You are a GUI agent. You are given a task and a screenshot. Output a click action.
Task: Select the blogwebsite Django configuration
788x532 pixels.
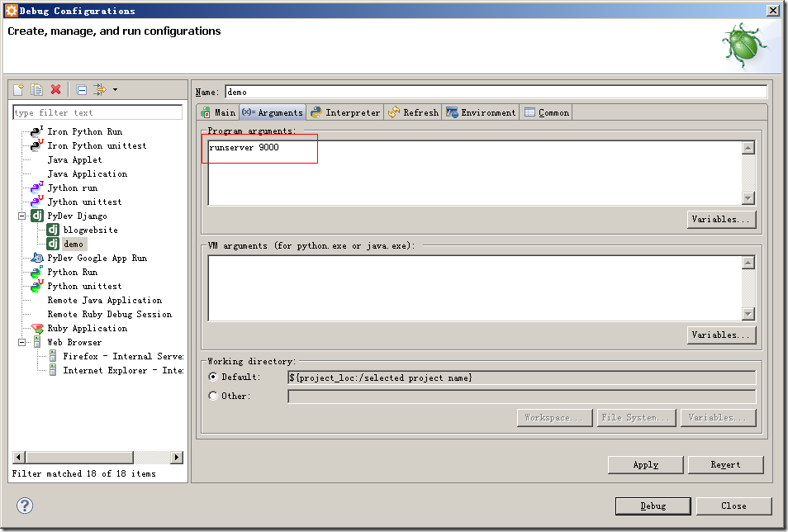click(90, 230)
